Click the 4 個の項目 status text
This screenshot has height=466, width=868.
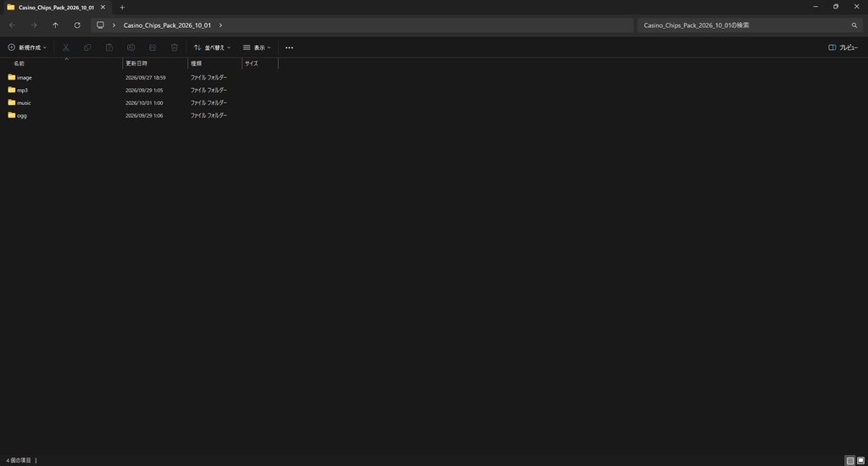pos(19,460)
